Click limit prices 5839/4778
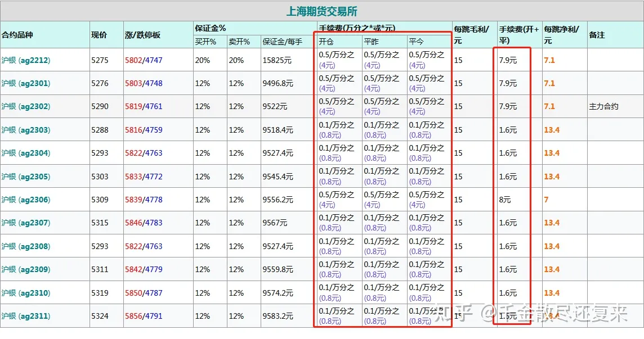This screenshot has height=339, width=644. coord(144,200)
